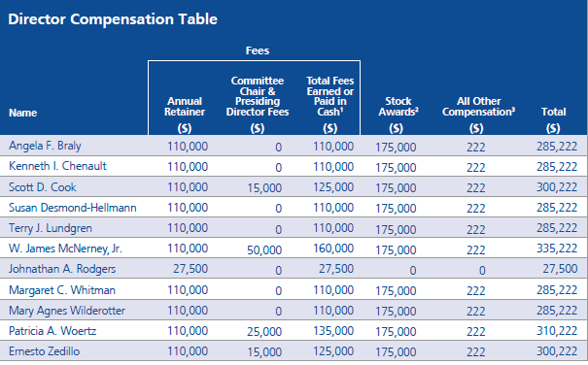Viewport: 588px width, 365px height.
Task: Select the Name column header
Action: pyautogui.click(x=23, y=113)
